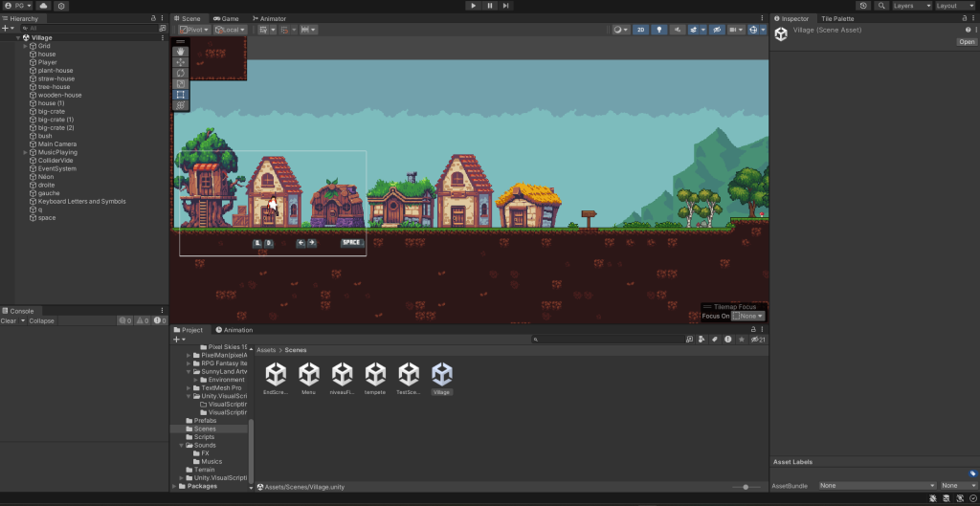
Task: Select the Inspector tab
Action: (791, 19)
